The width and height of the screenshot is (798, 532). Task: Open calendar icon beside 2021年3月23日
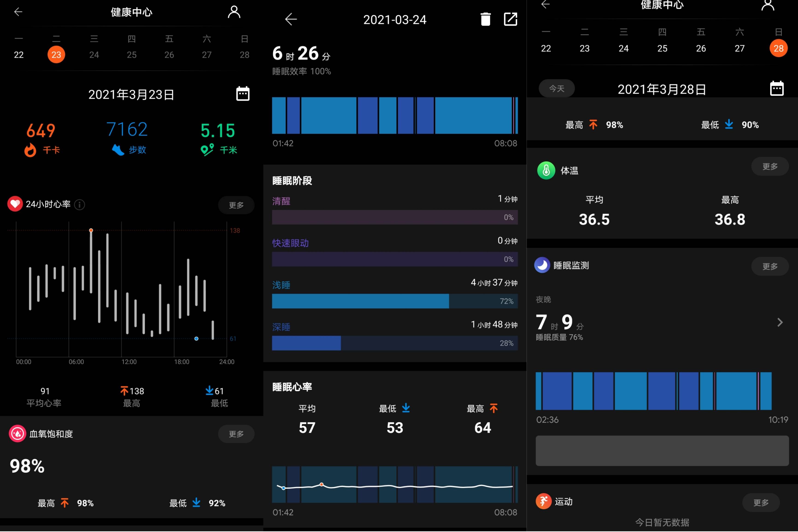point(243,94)
